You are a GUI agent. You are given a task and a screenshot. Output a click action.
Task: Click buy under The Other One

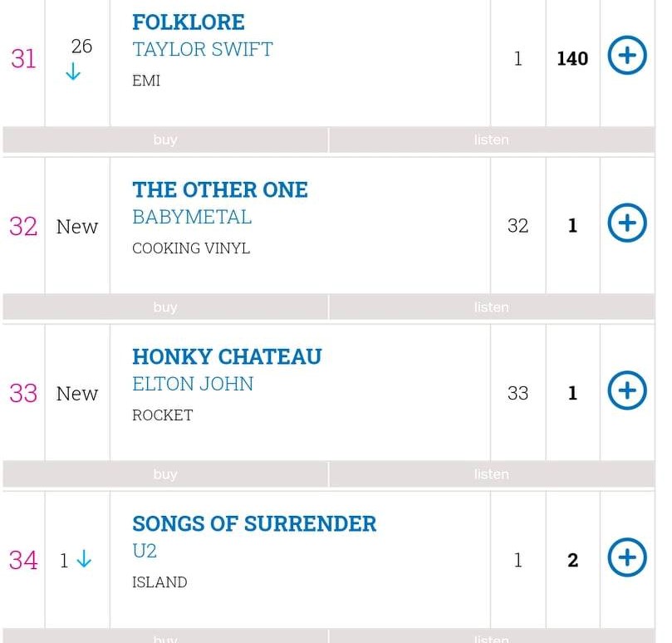point(165,307)
